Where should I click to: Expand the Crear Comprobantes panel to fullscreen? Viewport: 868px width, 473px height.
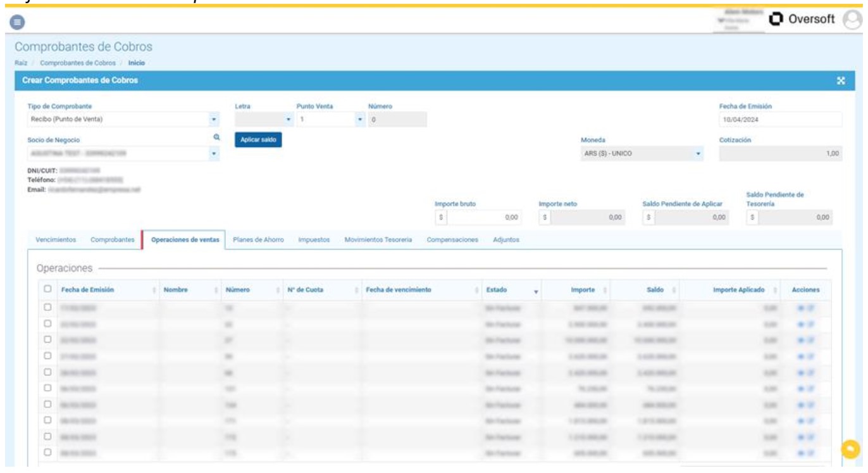[841, 80]
